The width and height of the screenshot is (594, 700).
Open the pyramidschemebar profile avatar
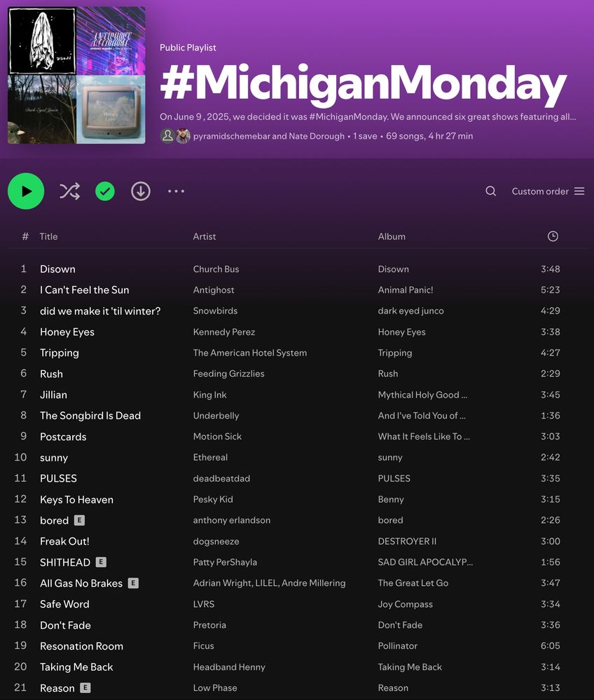[167, 136]
